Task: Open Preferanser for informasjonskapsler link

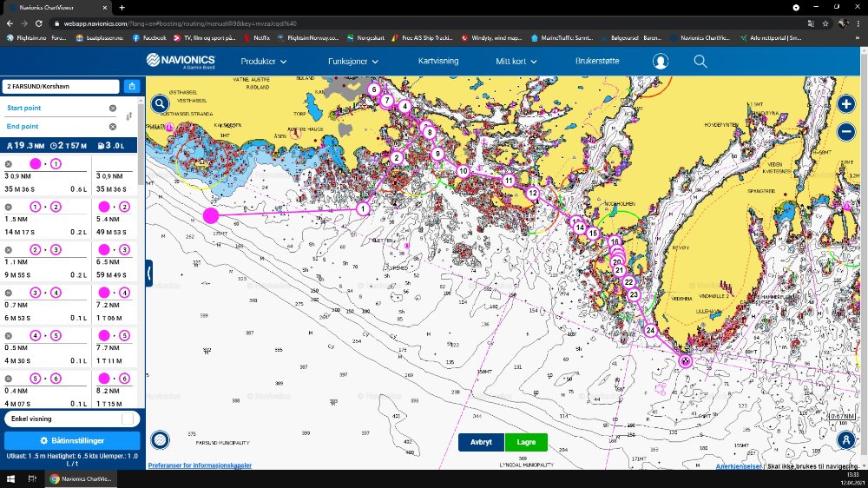Action: [200, 465]
